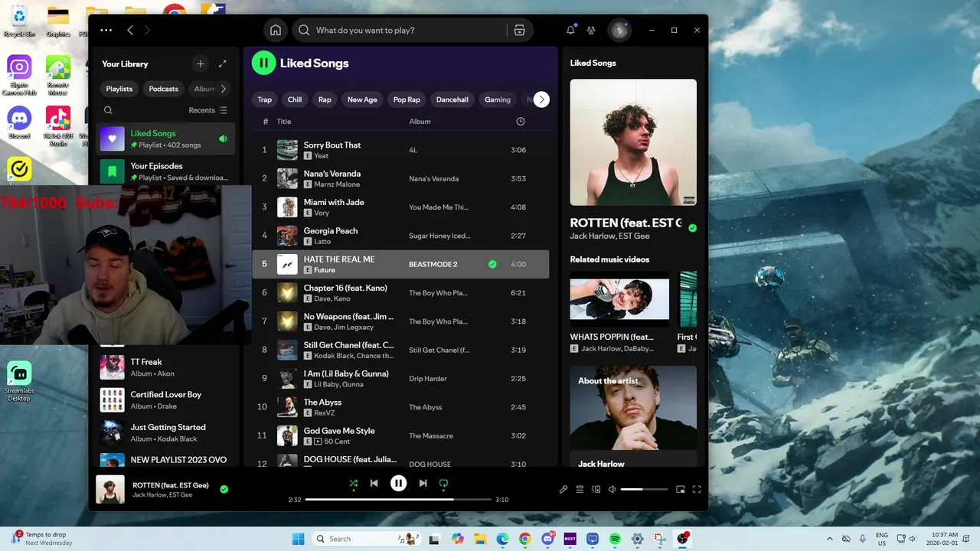Open Your Episodes in library
The width and height of the screenshot is (980, 551).
tap(165, 171)
